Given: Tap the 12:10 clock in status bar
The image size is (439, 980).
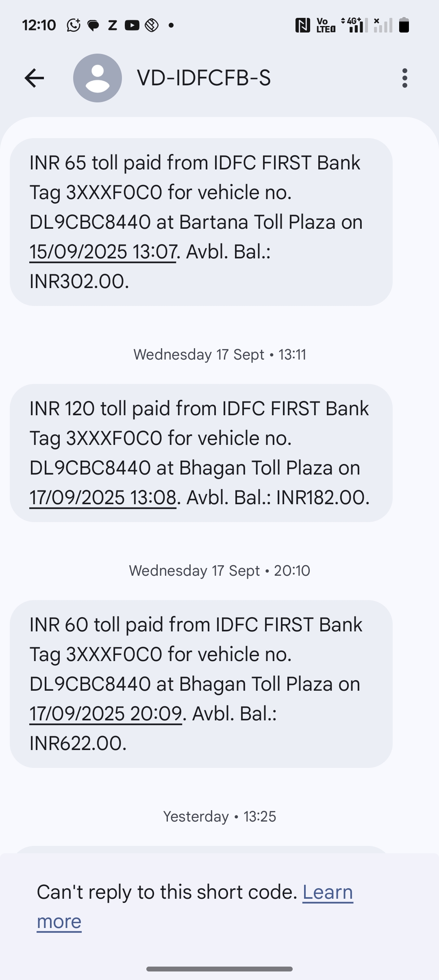Looking at the screenshot, I should [39, 25].
